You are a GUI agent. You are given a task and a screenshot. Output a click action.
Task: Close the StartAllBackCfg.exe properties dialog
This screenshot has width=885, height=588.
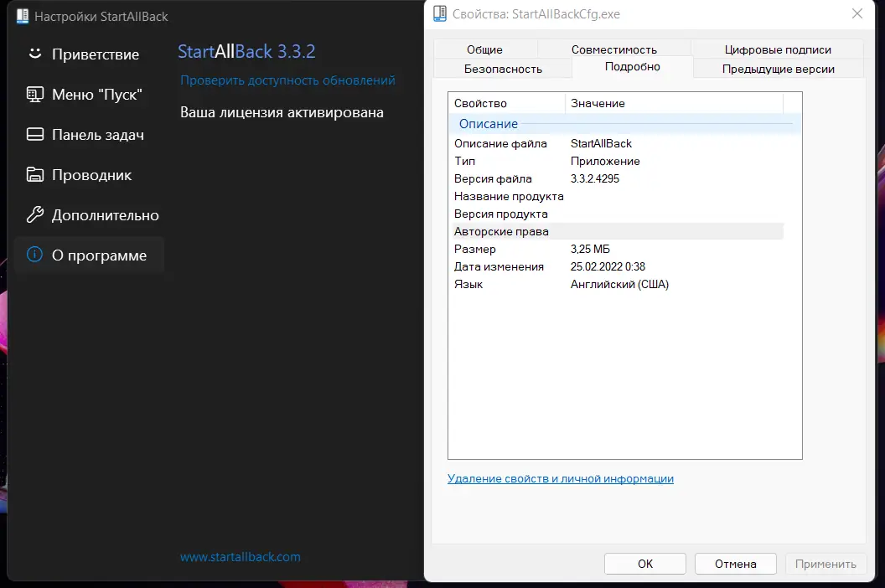coord(857,13)
